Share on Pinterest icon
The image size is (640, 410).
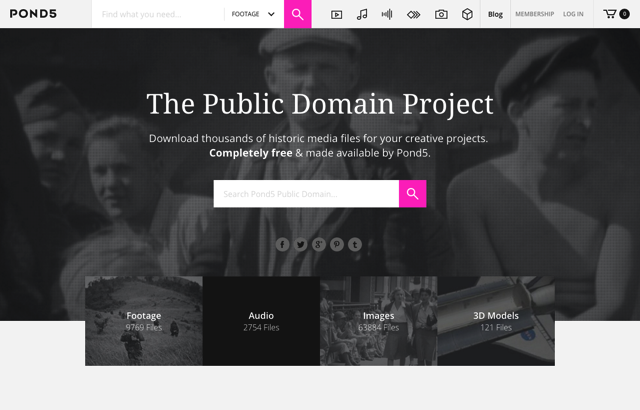tap(337, 244)
